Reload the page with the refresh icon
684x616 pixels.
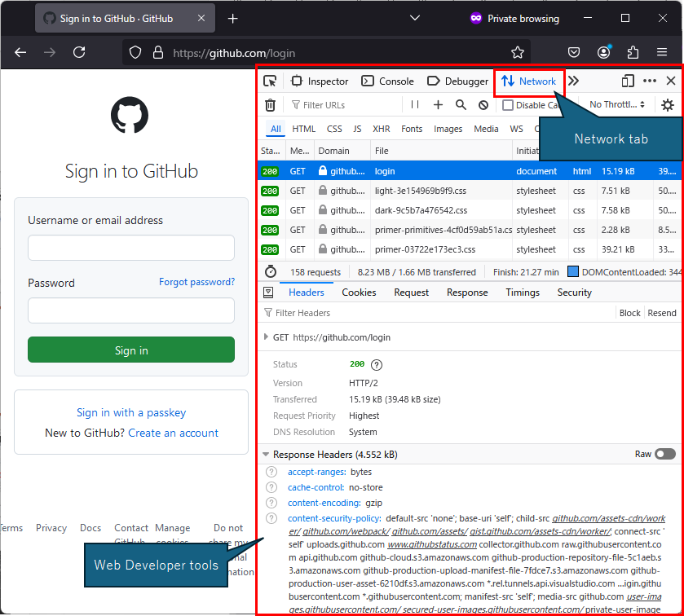point(79,53)
